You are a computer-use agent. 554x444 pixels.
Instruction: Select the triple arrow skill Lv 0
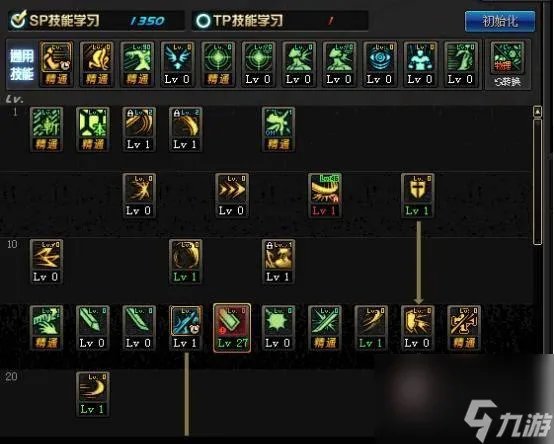(232, 195)
